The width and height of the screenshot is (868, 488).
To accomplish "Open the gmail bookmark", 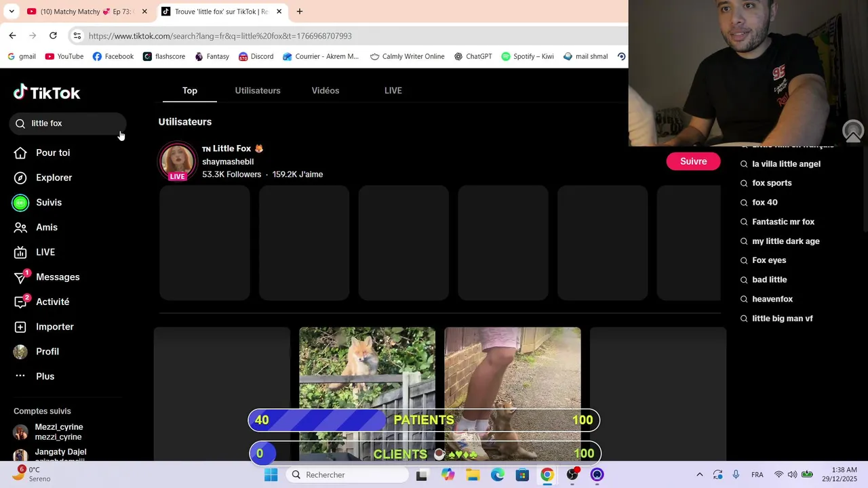I will (22, 56).
